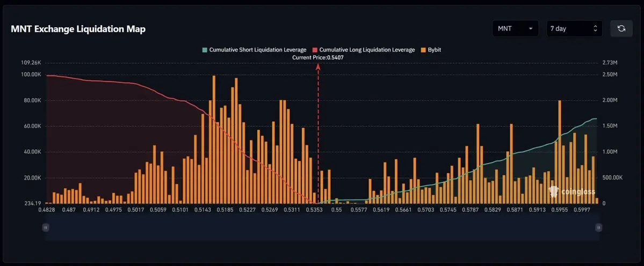Image resolution: width=644 pixels, height=266 pixels.
Task: Click the 0.5017 x-axis label
Action: pos(135,210)
